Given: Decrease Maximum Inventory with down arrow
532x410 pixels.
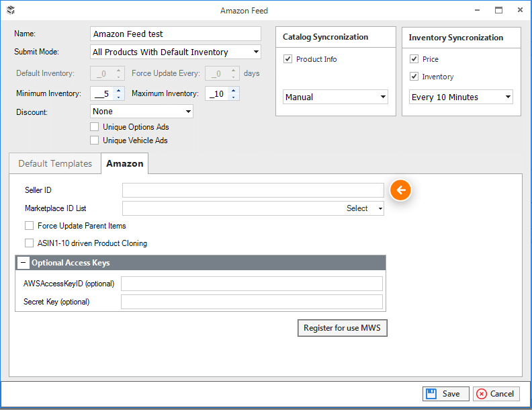Looking at the screenshot, I should pyautogui.click(x=234, y=97).
